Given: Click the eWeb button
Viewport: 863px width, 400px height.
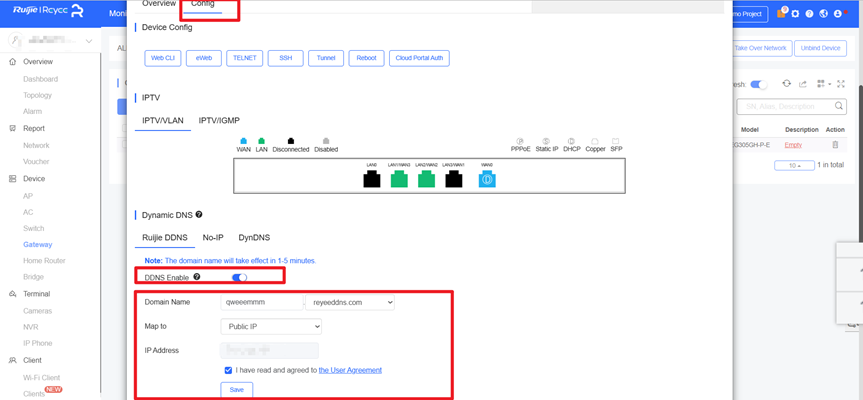Looking at the screenshot, I should click(204, 58).
